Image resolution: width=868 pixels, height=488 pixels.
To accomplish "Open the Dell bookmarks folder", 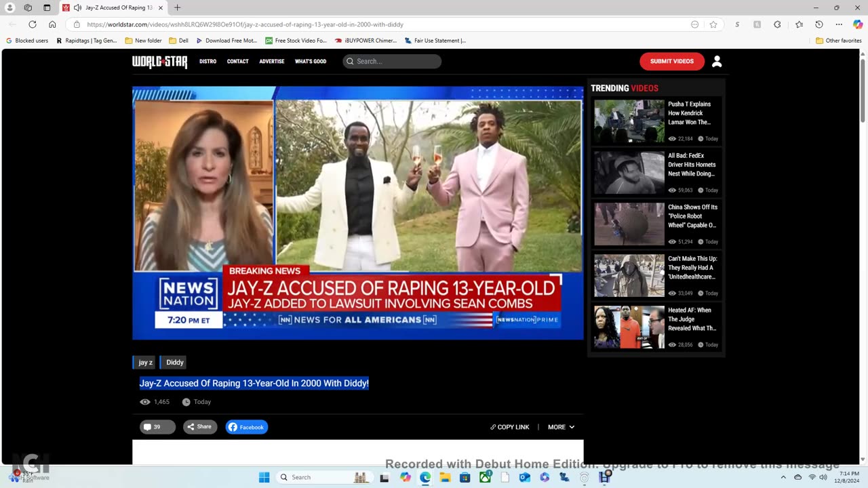I will pyautogui.click(x=178, y=41).
